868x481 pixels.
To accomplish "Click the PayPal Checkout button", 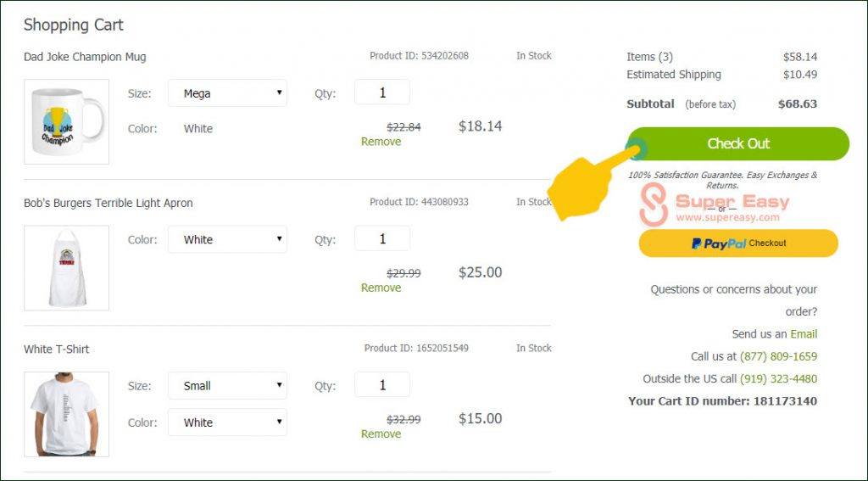I will tap(738, 243).
